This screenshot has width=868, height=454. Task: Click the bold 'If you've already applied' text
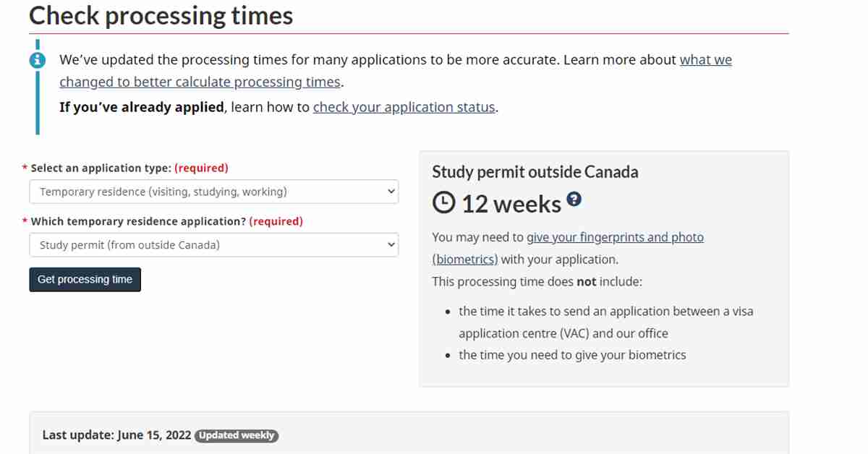(142, 107)
